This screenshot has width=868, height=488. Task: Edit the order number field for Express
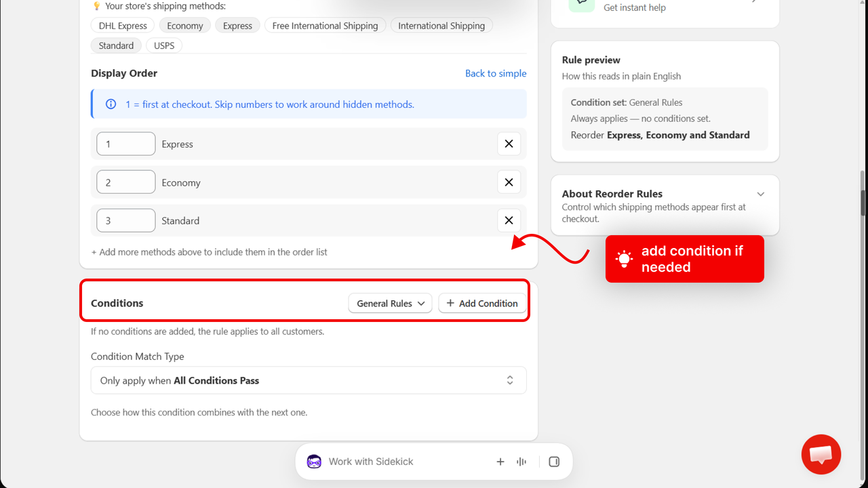click(x=126, y=144)
